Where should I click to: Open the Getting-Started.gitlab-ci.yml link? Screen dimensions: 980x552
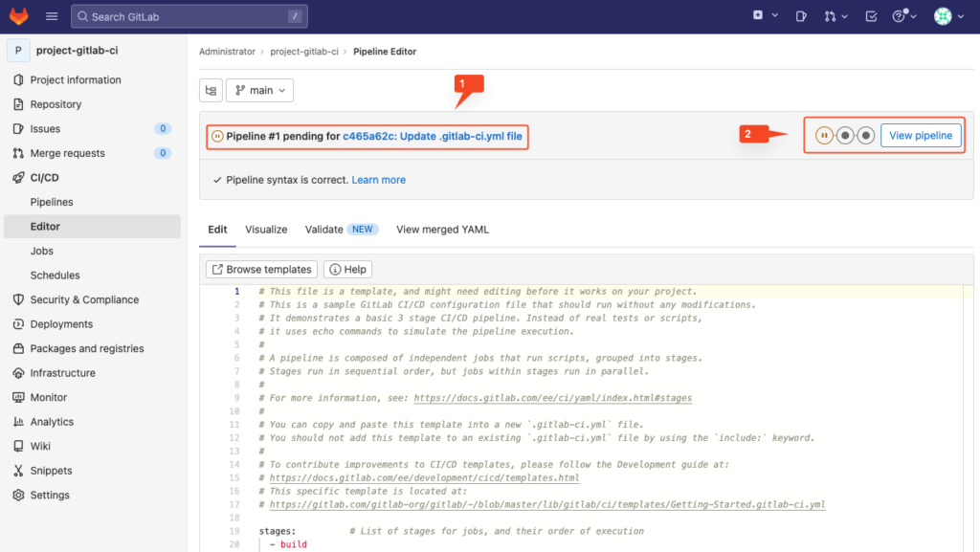click(547, 504)
